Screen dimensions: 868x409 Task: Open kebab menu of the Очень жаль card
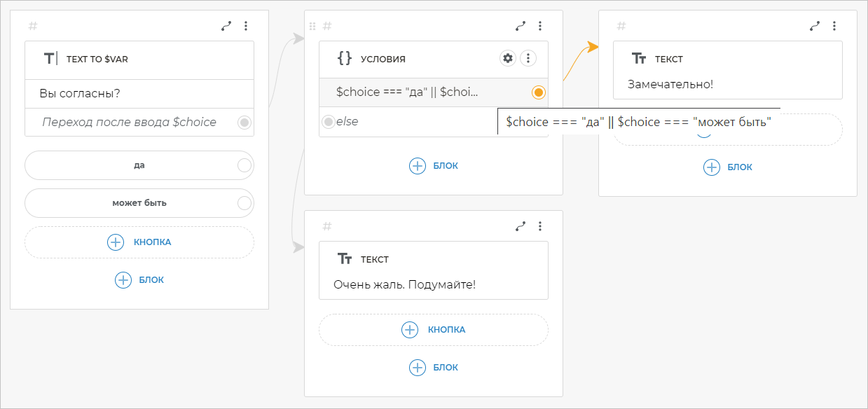(540, 226)
